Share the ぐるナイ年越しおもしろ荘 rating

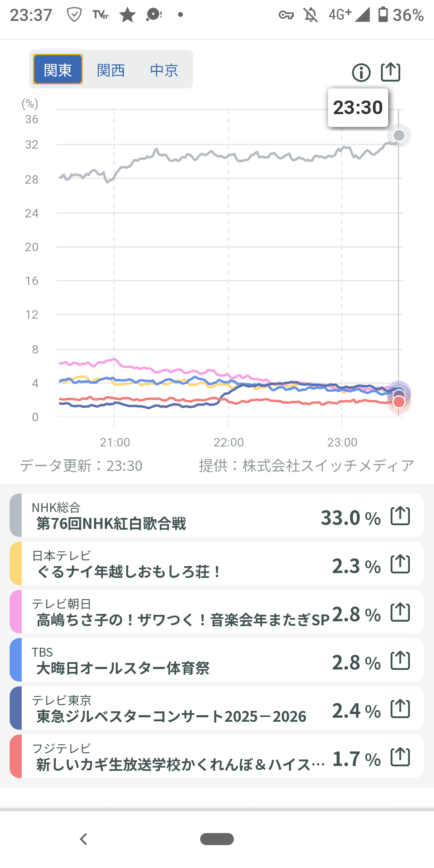[x=400, y=564]
